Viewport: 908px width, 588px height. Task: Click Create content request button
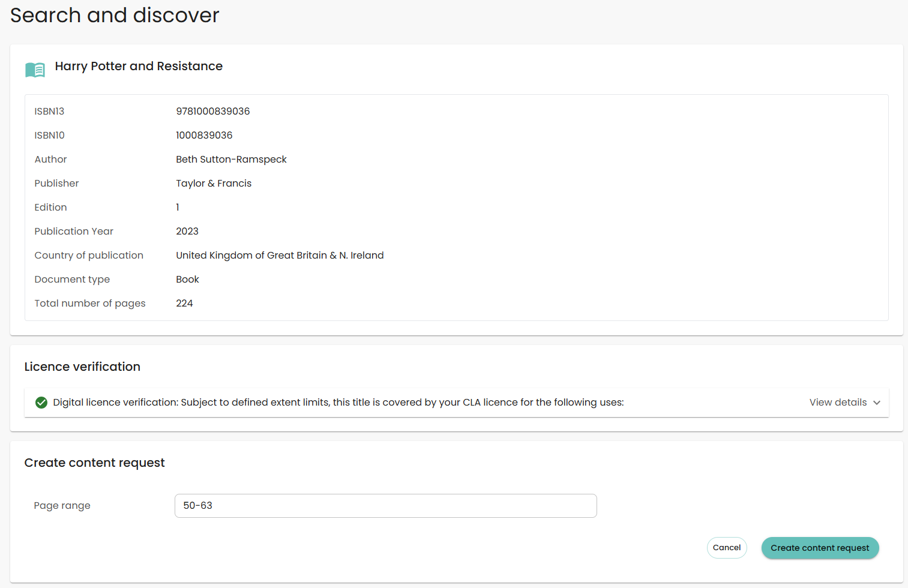coord(820,548)
